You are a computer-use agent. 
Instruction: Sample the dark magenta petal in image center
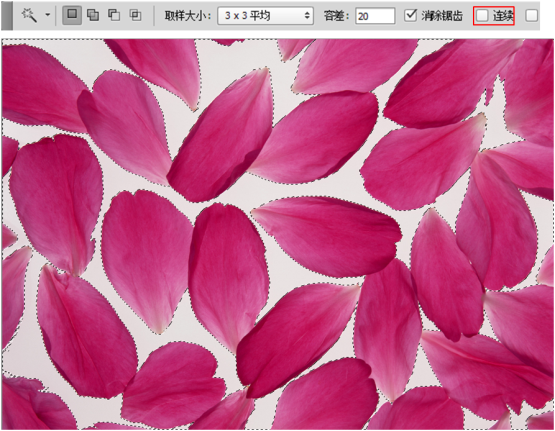227,269
